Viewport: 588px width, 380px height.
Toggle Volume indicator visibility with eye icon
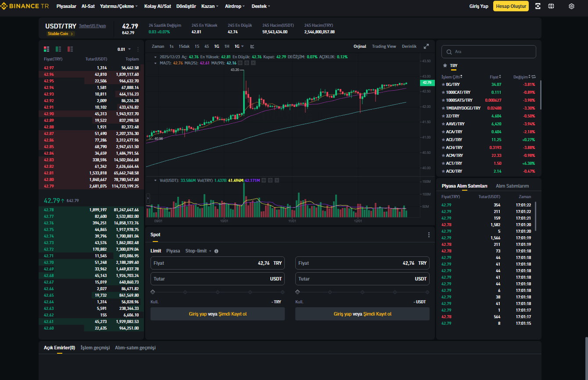[x=264, y=180]
